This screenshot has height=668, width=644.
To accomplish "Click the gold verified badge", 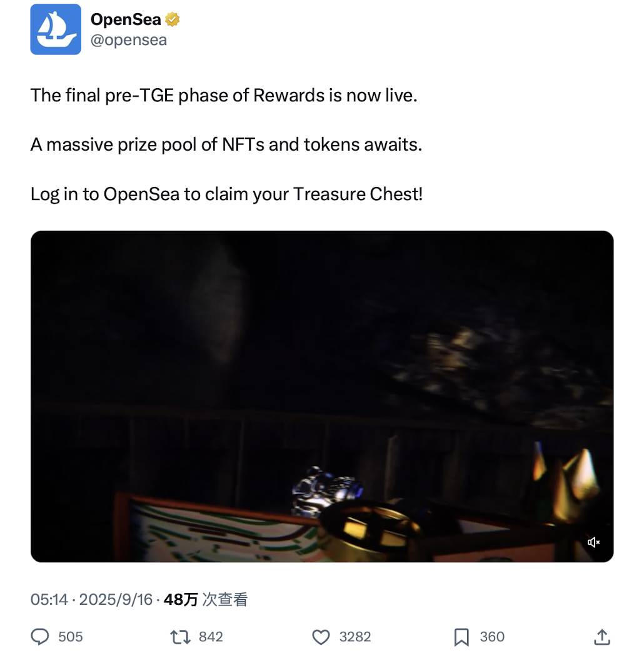I will coord(172,19).
